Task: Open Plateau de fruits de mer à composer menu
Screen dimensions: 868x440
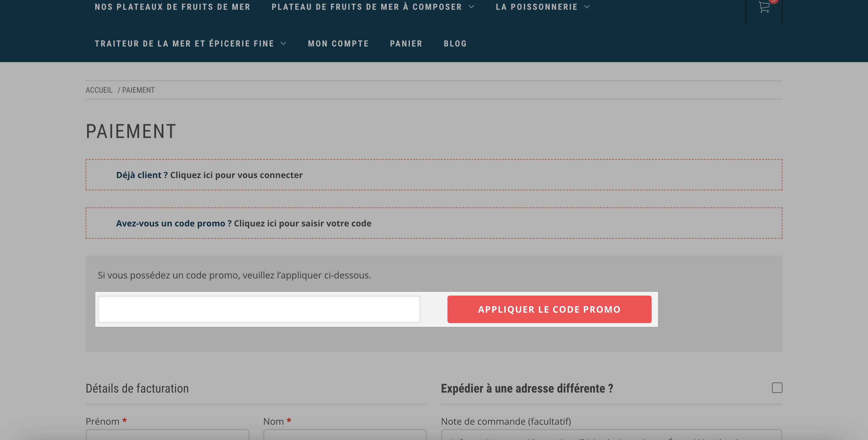Action: (367, 7)
